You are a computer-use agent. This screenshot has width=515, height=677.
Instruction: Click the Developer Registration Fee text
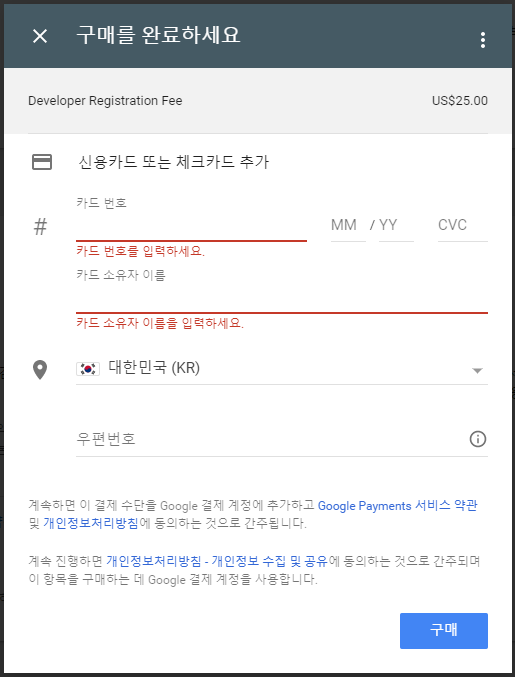coord(105,101)
